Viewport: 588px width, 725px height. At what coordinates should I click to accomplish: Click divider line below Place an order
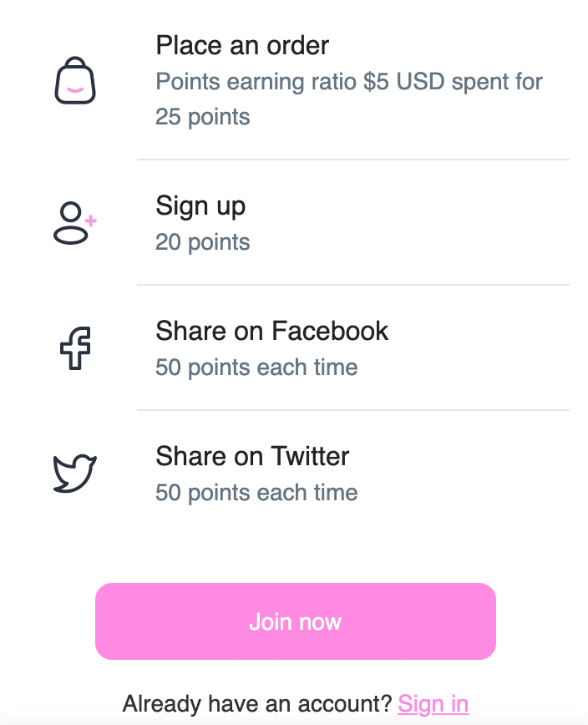(x=352, y=160)
